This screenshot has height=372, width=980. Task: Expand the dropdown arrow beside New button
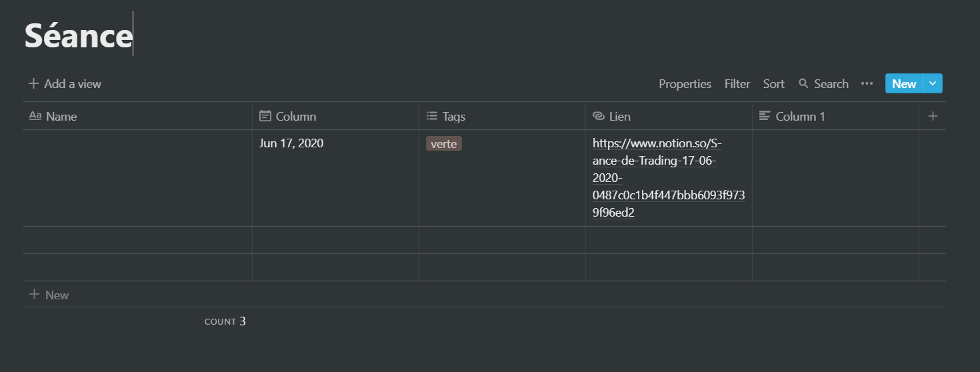[x=933, y=83]
